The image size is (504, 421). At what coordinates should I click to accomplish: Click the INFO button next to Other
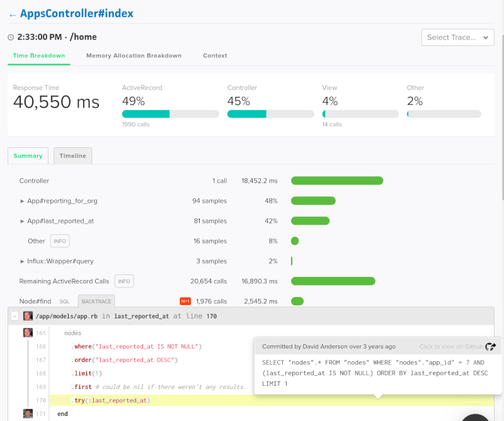[60, 241]
